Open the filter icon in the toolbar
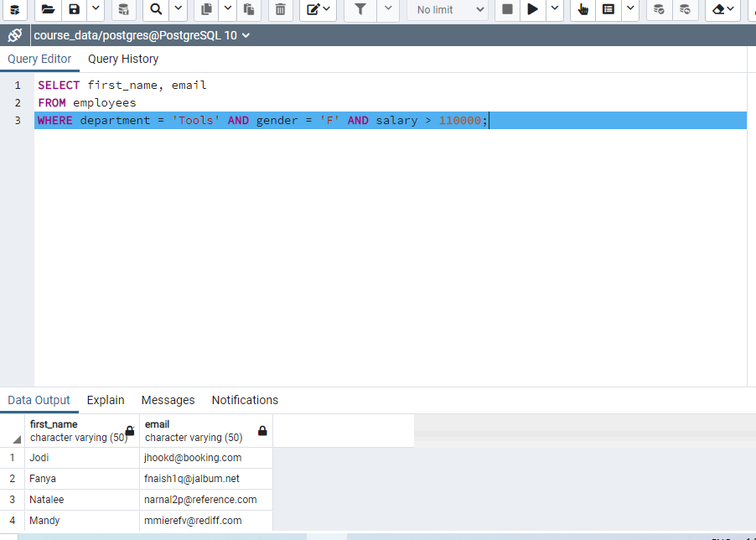The height and width of the screenshot is (540, 756). (360, 10)
